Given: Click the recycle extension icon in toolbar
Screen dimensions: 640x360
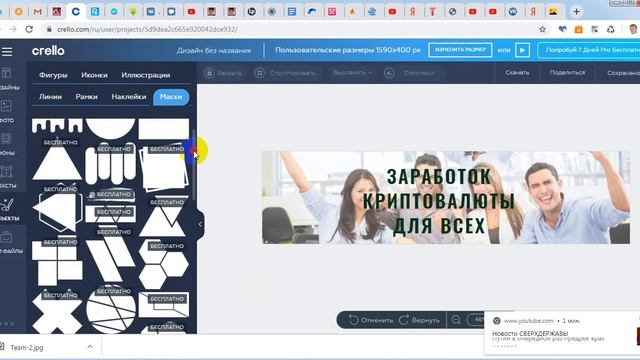Looking at the screenshot, I should [611, 29].
